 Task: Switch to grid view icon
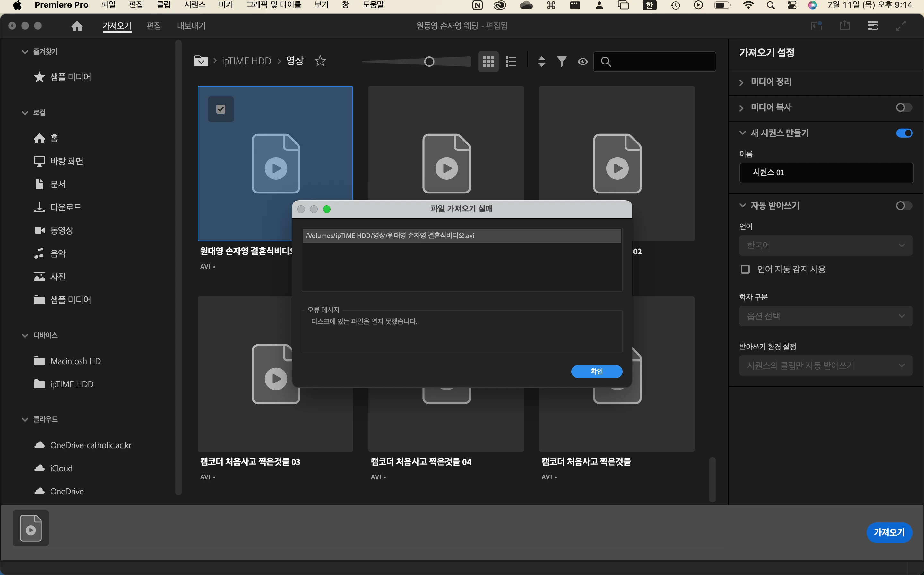coord(488,61)
